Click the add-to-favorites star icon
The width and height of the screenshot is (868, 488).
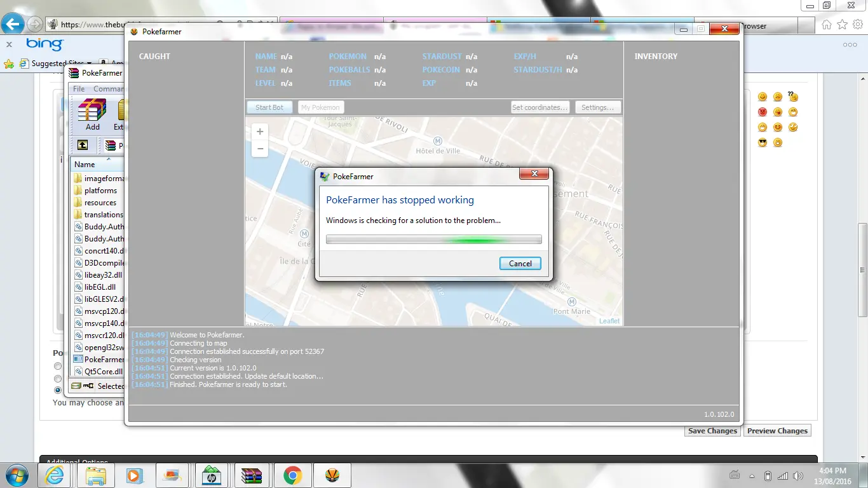[x=9, y=64]
